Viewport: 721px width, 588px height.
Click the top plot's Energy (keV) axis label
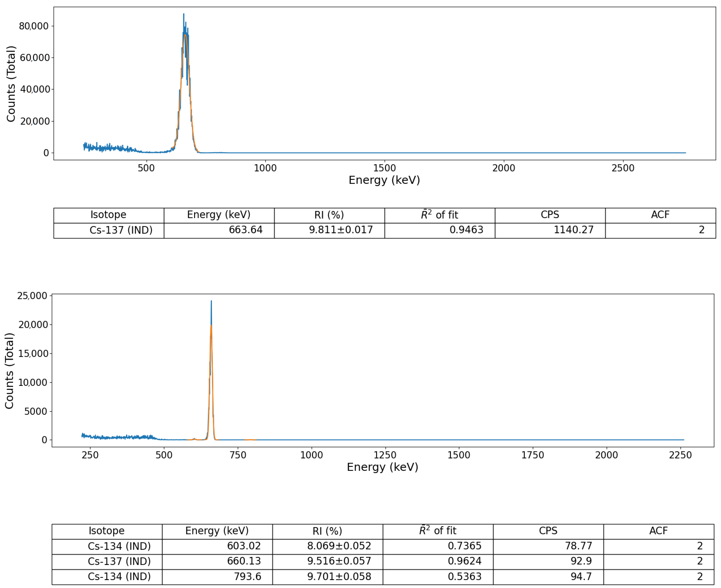[x=384, y=180]
